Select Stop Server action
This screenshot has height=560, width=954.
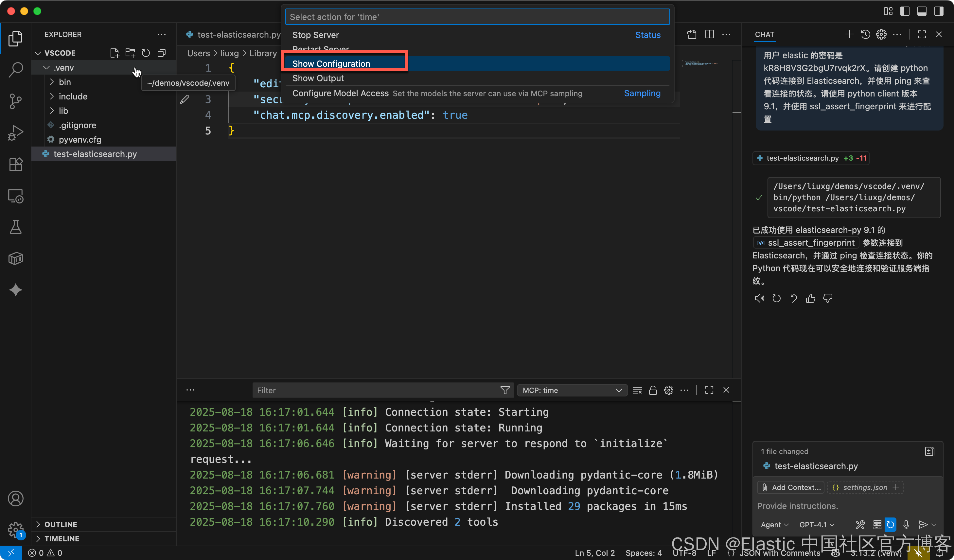477,35
